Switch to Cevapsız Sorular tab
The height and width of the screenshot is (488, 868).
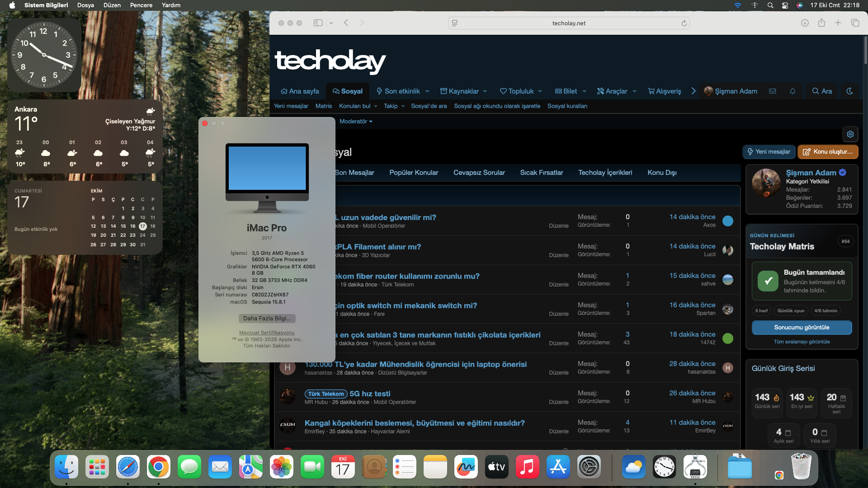tap(479, 173)
